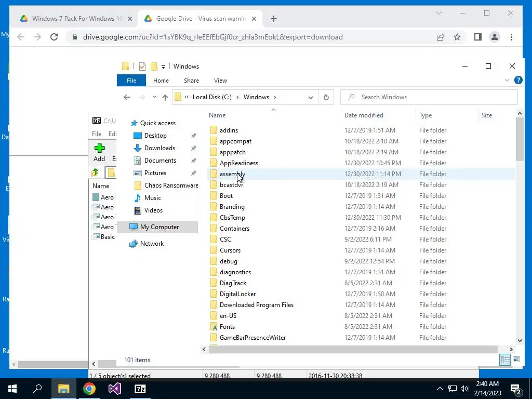Sort by Name column header
Image resolution: width=532 pixels, height=399 pixels.
pos(217,115)
